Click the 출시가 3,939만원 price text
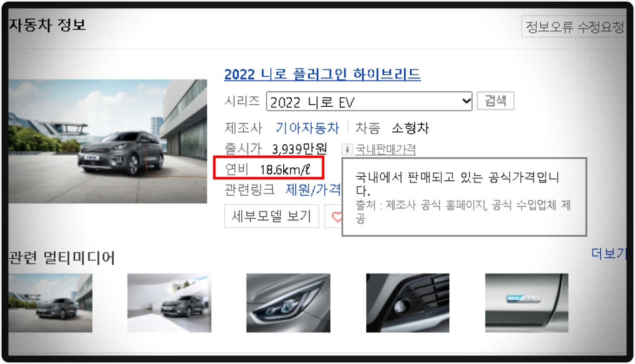The image size is (635, 364). click(276, 149)
